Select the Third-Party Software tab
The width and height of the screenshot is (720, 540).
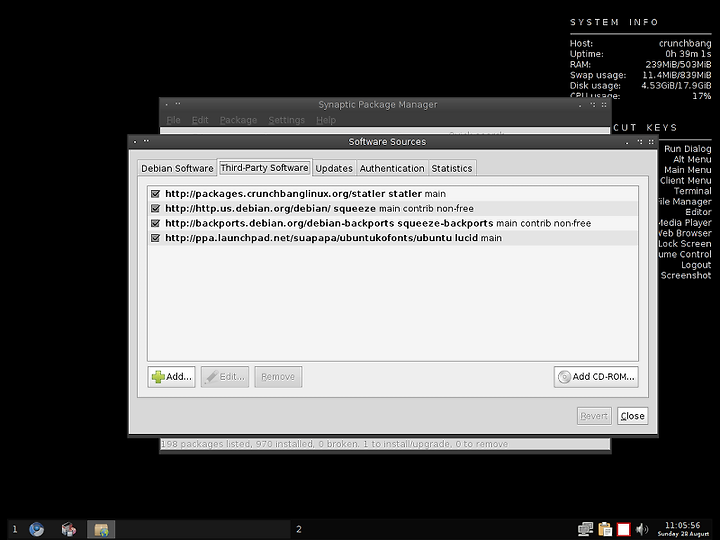[264, 168]
